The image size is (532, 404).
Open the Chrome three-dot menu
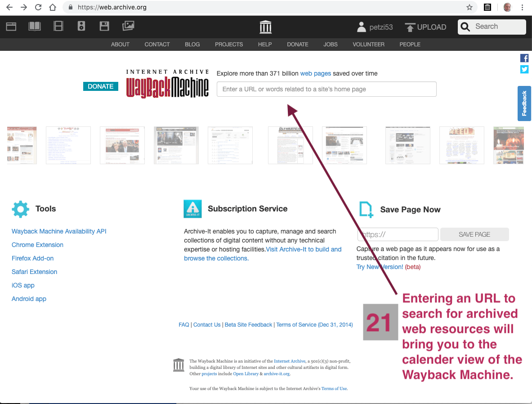[x=522, y=7]
